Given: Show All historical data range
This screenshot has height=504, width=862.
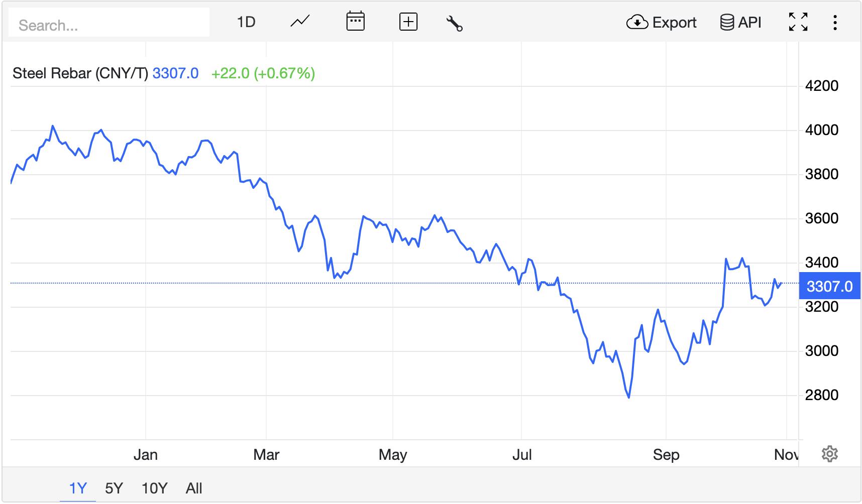Looking at the screenshot, I should point(194,488).
